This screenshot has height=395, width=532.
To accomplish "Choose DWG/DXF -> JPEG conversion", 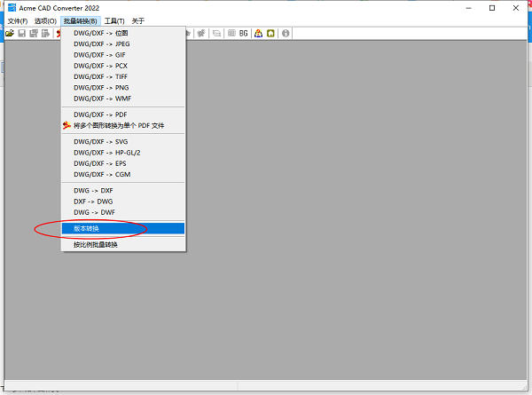I will tap(123, 43).
